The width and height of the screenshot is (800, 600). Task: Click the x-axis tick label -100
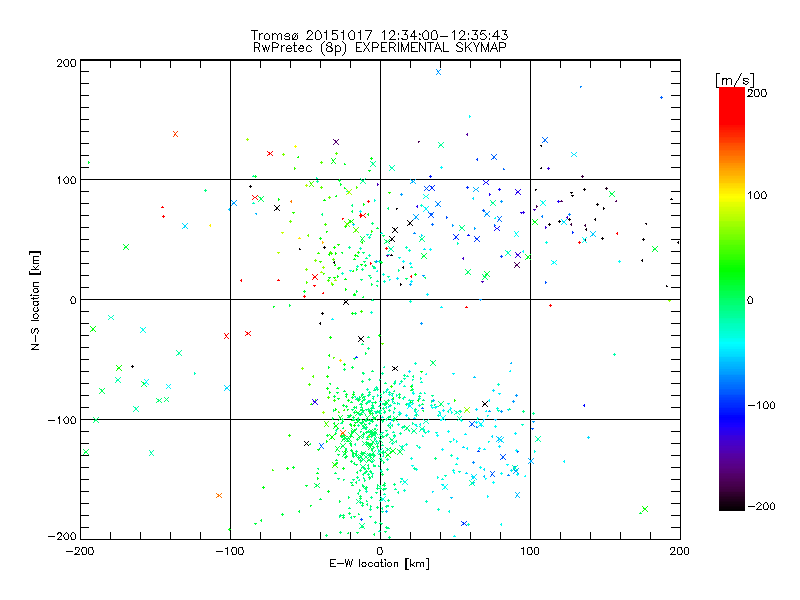pyautogui.click(x=230, y=551)
